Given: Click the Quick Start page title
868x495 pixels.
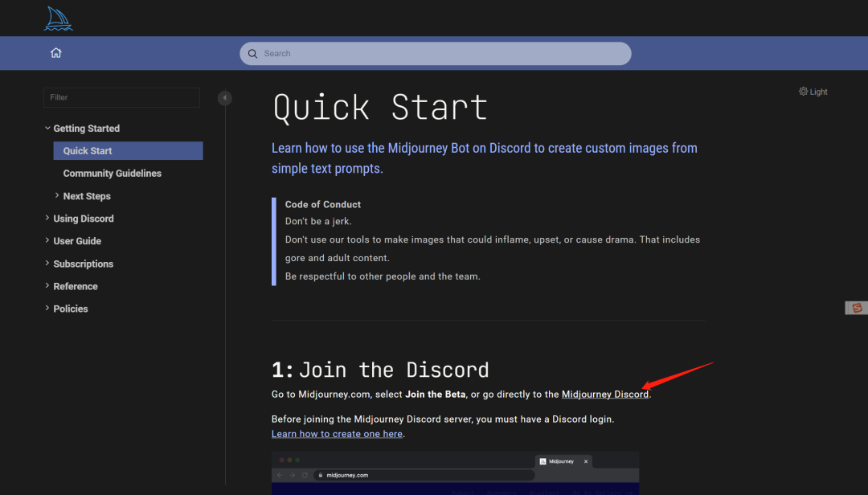Looking at the screenshot, I should (380, 107).
